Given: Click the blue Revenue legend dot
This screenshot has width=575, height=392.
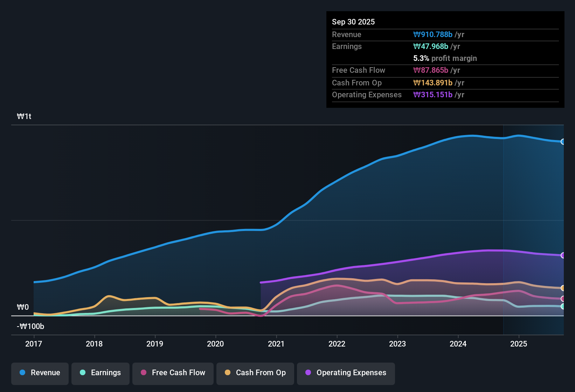Looking at the screenshot, I should [x=22, y=373].
